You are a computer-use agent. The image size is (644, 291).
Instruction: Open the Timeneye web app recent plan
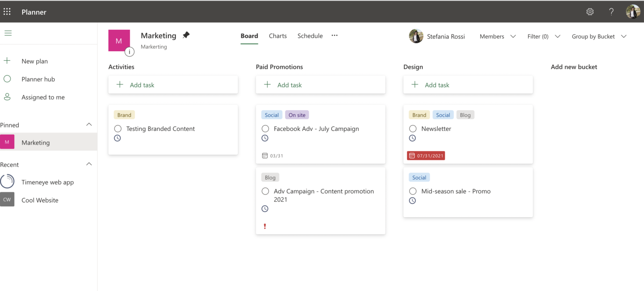click(47, 182)
